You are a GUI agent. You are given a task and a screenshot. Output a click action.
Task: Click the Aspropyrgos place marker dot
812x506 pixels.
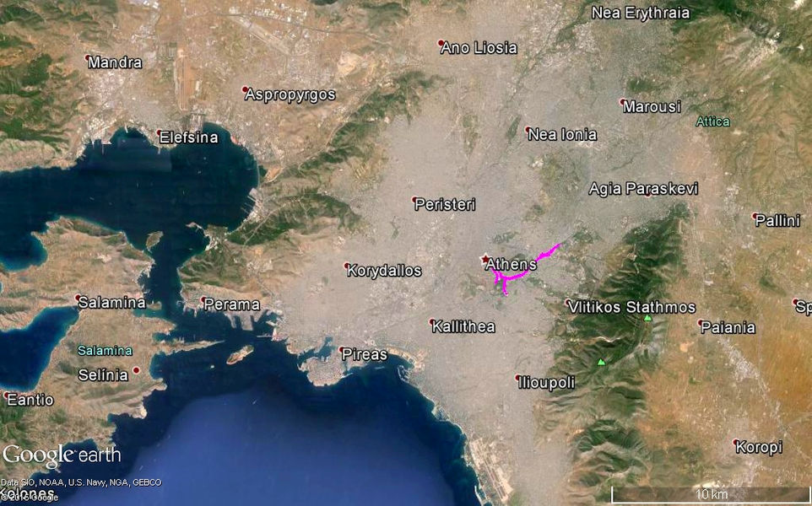[246, 89]
